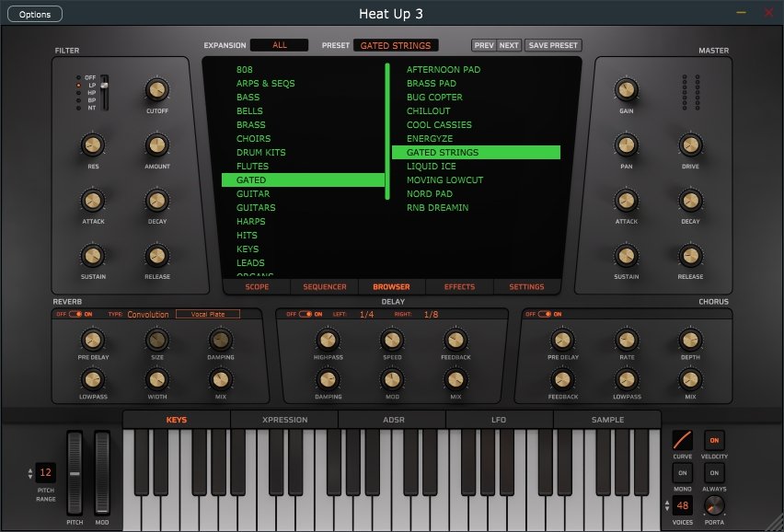Image resolution: width=784 pixels, height=532 pixels.
Task: Toggle the Delay on/off switch
Action: (304, 314)
